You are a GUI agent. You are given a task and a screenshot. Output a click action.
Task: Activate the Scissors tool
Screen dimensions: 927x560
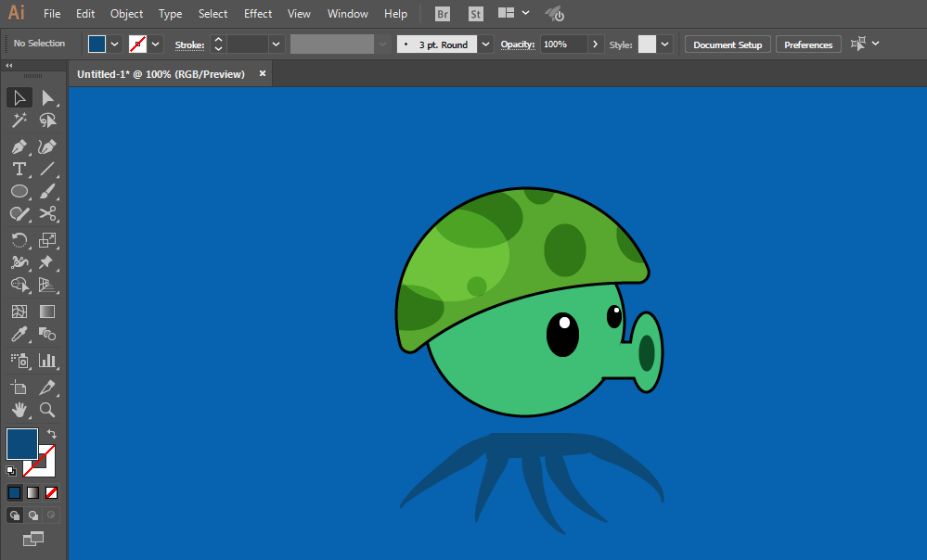[x=47, y=214]
